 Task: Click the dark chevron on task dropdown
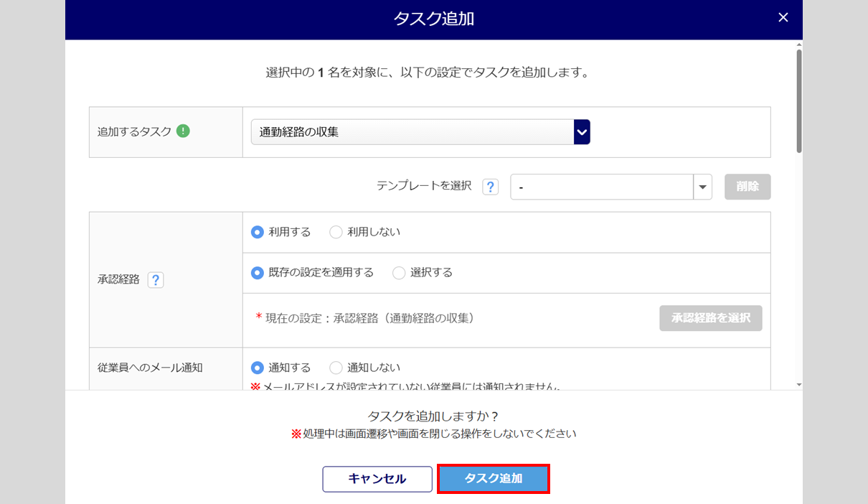582,132
